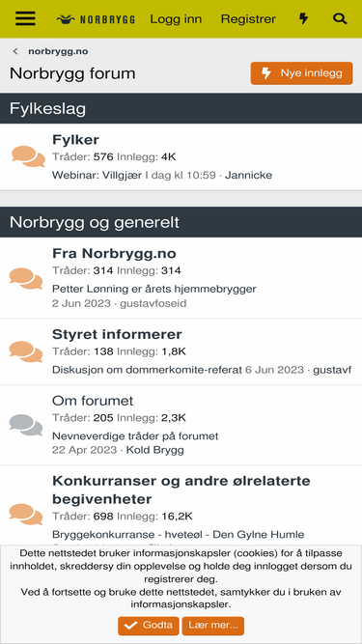Open the Petter Lønning er årets hjemmebrygger thread
Screen dimensions: 362x644
click(x=153, y=289)
